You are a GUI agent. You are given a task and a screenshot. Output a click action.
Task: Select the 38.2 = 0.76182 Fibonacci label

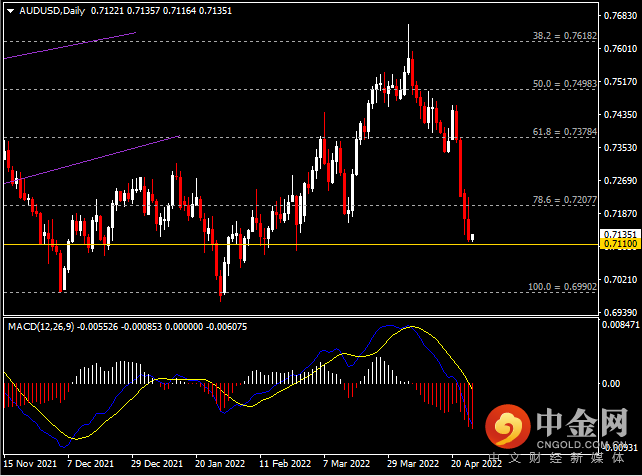pyautogui.click(x=565, y=36)
